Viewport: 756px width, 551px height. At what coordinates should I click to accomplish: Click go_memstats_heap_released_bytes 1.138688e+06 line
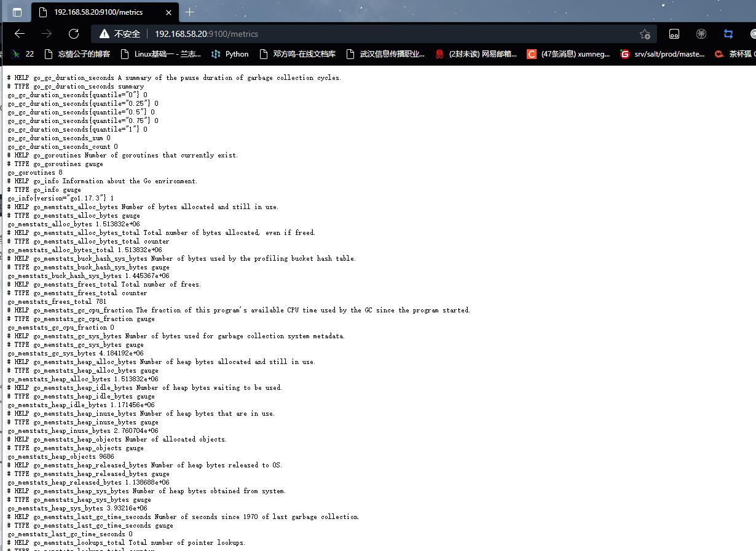pos(89,483)
